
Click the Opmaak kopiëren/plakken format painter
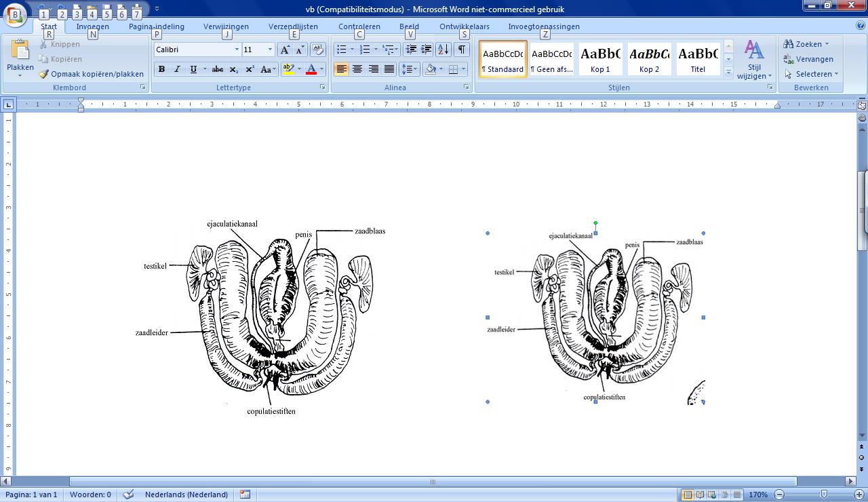[91, 74]
